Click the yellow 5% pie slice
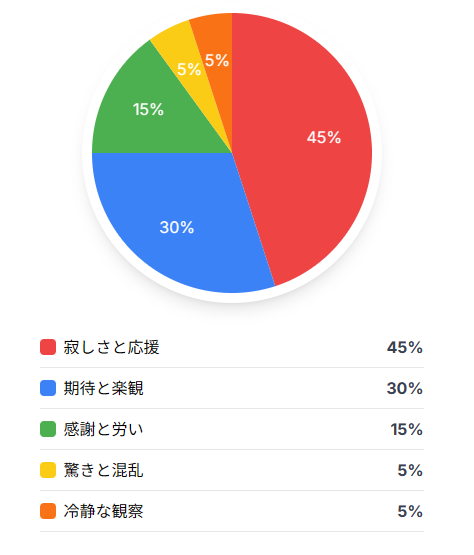 (188, 64)
